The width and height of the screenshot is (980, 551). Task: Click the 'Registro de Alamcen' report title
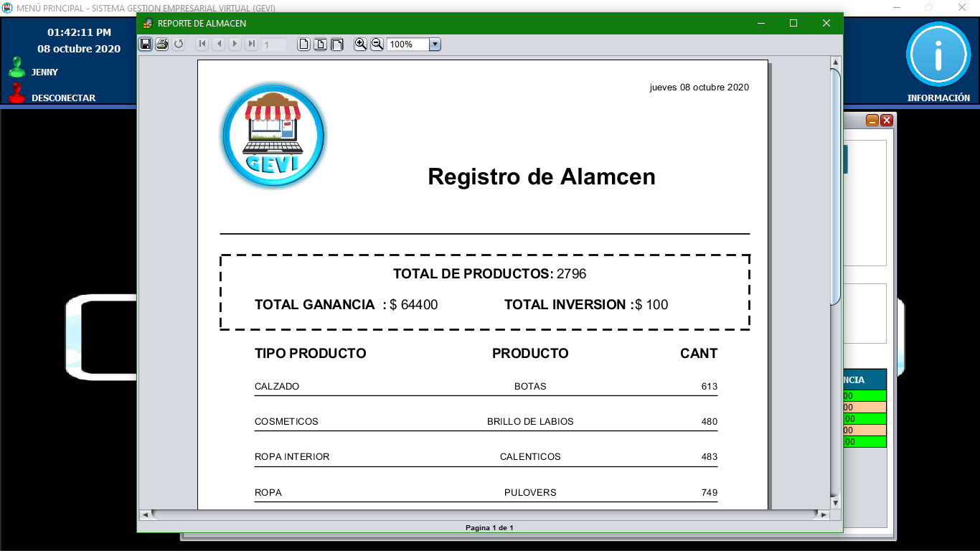[x=542, y=176]
